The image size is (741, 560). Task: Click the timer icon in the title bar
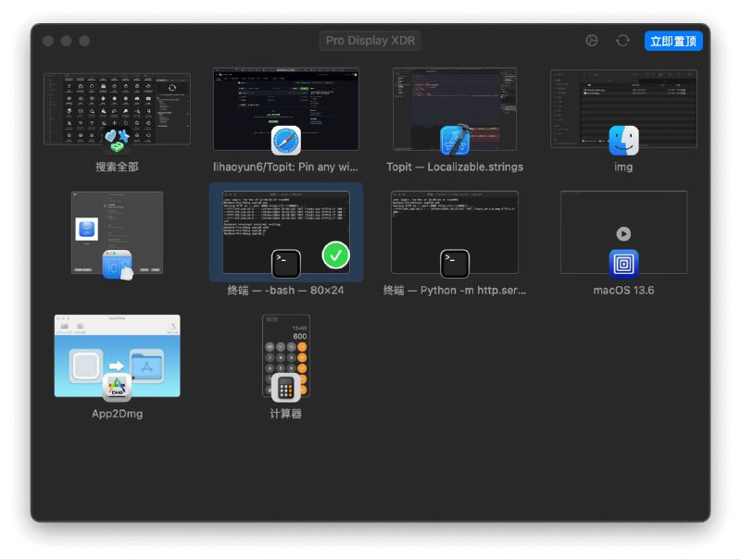[592, 41]
